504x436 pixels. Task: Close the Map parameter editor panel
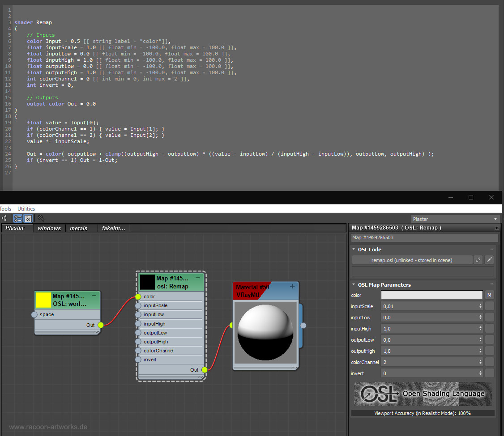[x=496, y=228]
